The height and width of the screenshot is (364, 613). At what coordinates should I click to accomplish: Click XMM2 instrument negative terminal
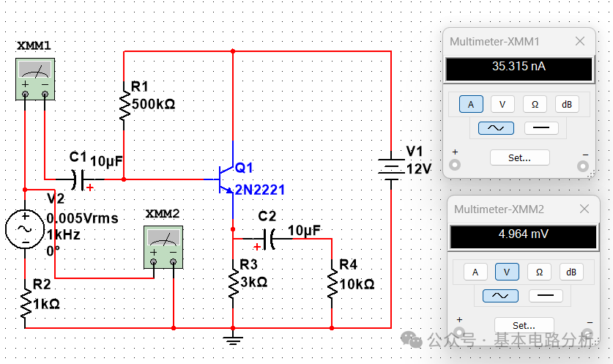pos(173,262)
